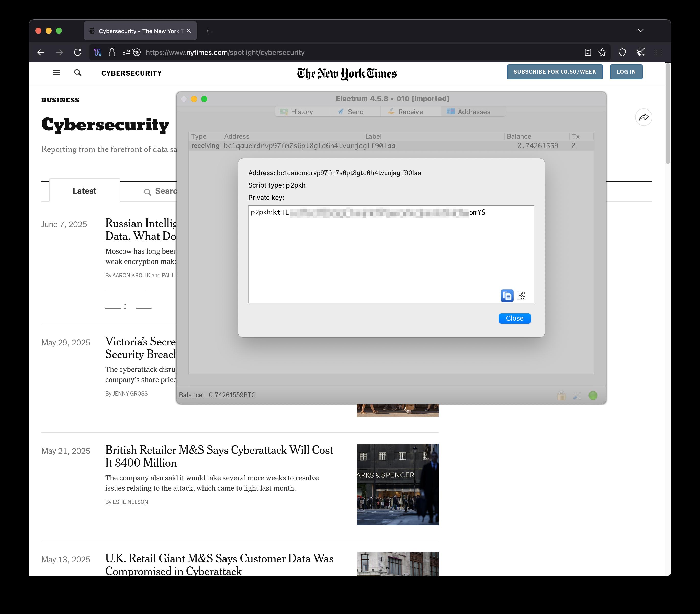
Task: Close the private key dialog
Action: (x=514, y=318)
